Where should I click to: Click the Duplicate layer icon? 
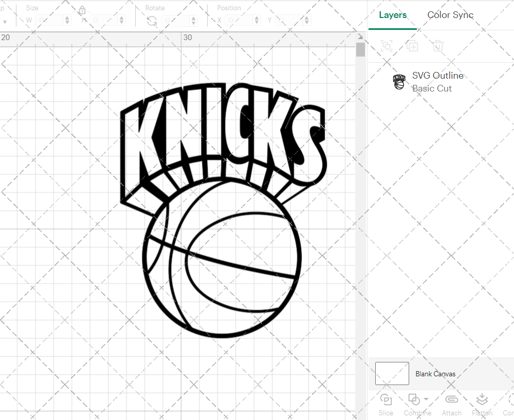[412, 46]
